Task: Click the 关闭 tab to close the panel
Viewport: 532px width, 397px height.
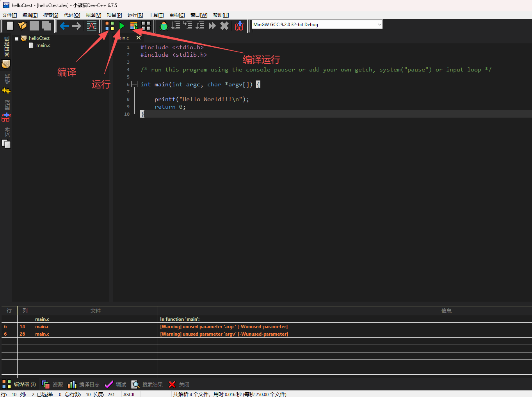Action: [179, 384]
